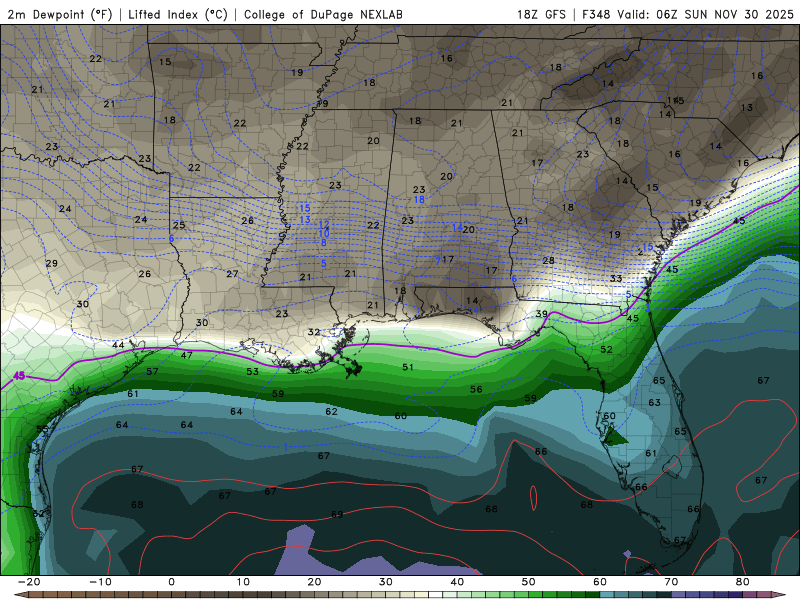Click the '53' dewpoint value offshore Louisiana
Image resolution: width=800 pixels, height=600 pixels.
[x=253, y=371]
